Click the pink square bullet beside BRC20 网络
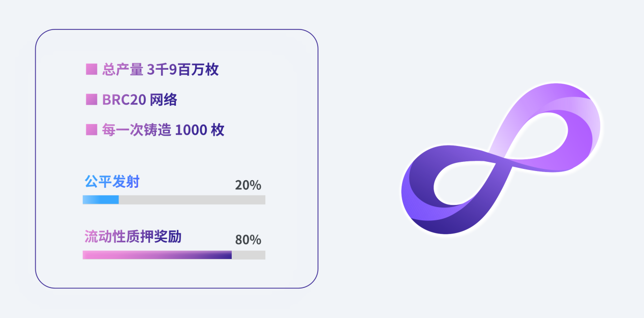The image size is (644, 318). (91, 99)
